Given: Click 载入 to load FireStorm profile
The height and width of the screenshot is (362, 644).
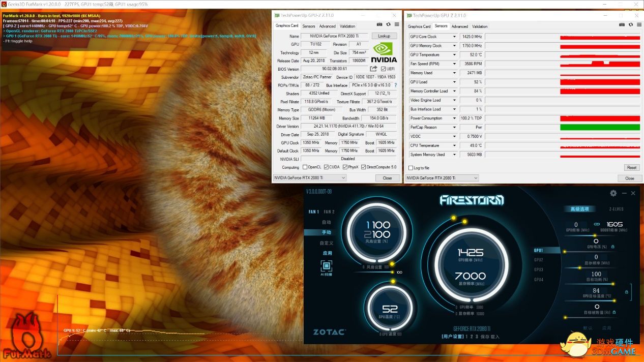Looking at the screenshot, I should coord(495,337).
